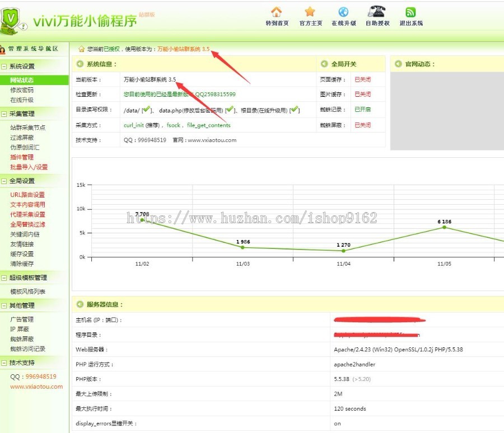Toggle 图片缓存 status 已关闭
Image resolution: width=504 pixels, height=433 pixels.
(x=362, y=94)
